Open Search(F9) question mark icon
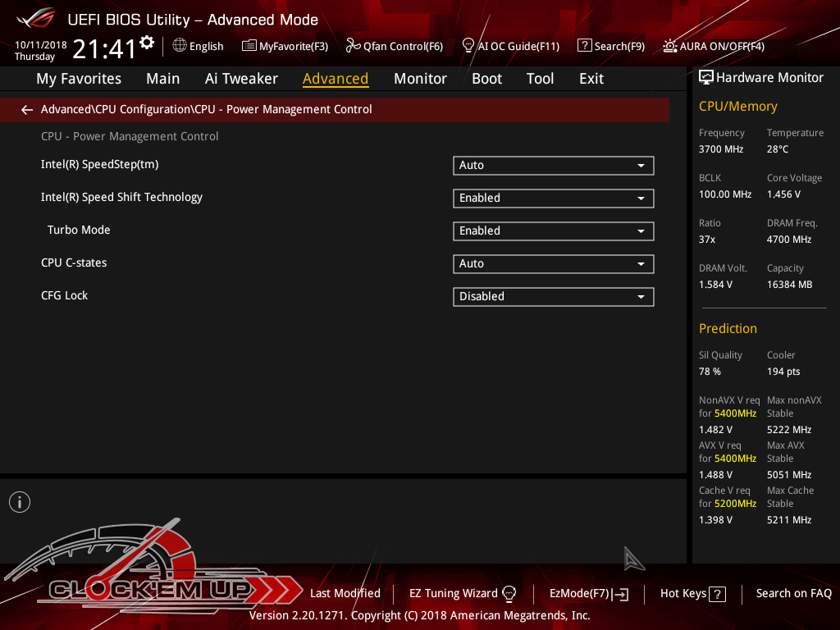 tap(584, 46)
